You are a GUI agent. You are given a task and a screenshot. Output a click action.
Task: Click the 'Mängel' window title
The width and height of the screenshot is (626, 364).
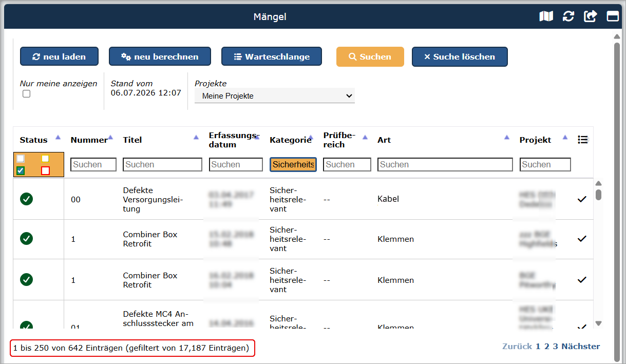tap(270, 17)
